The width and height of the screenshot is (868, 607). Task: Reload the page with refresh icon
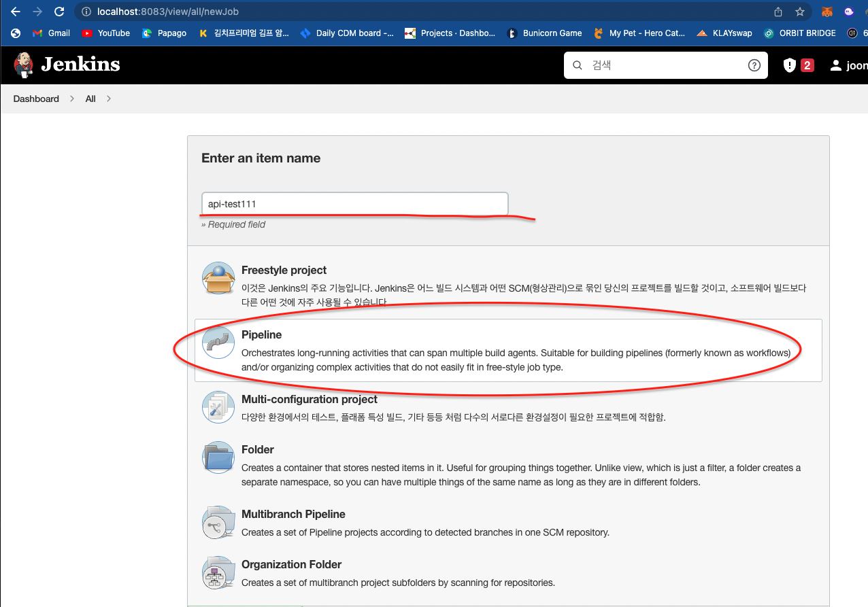(x=59, y=12)
